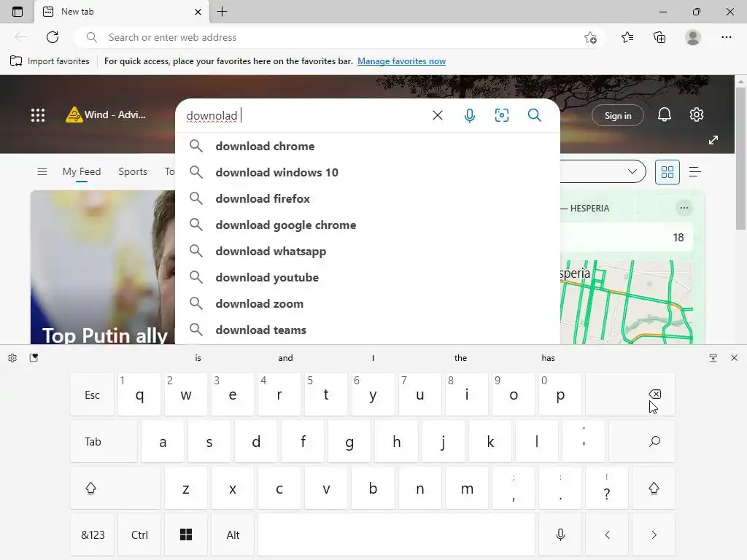This screenshot has width=747, height=560.
Task: Tap the left arrow key
Action: tap(607, 534)
